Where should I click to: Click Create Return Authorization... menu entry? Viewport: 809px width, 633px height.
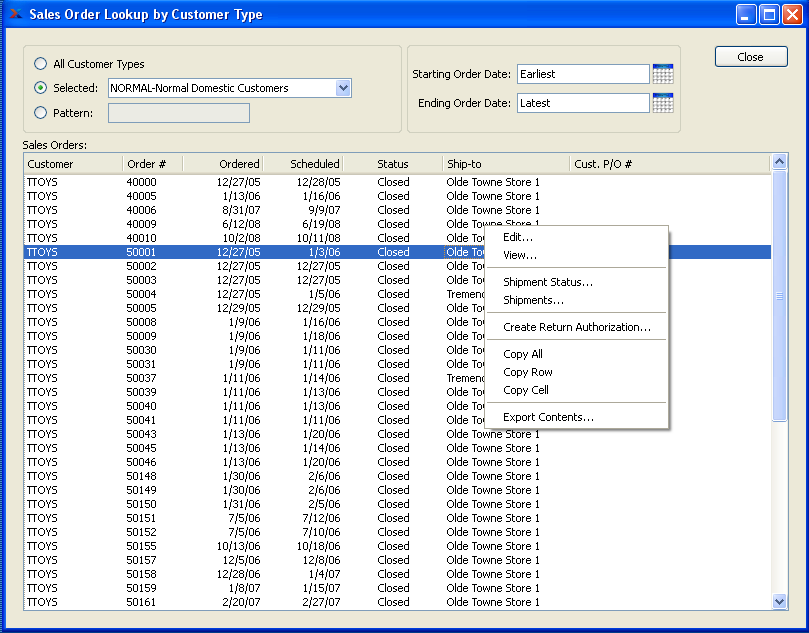(x=577, y=327)
